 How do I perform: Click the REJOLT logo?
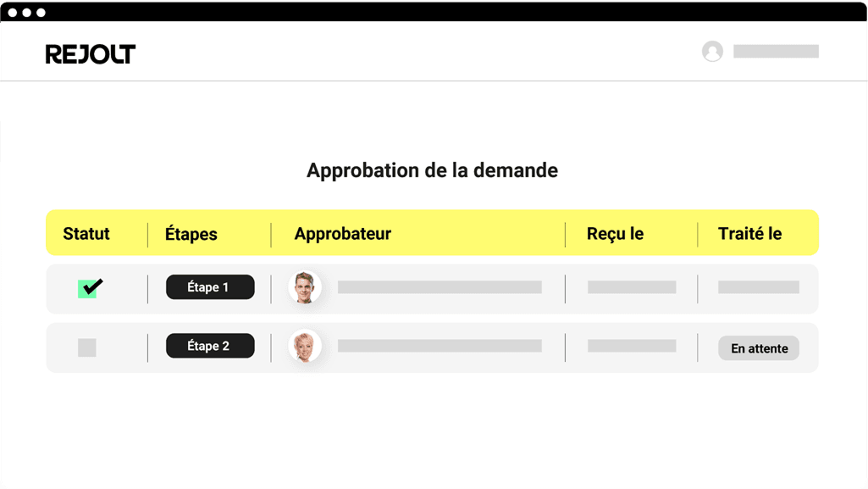click(91, 54)
